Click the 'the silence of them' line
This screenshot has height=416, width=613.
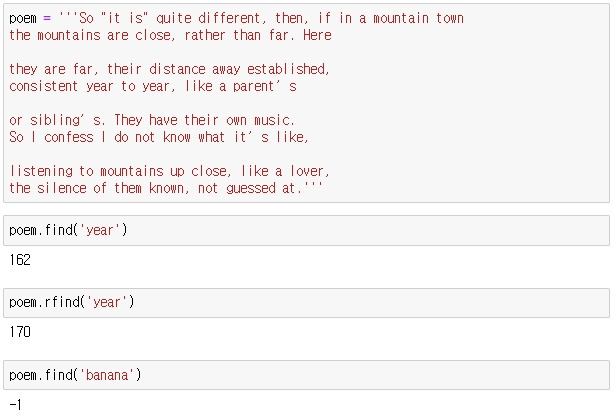pyautogui.click(x=166, y=188)
